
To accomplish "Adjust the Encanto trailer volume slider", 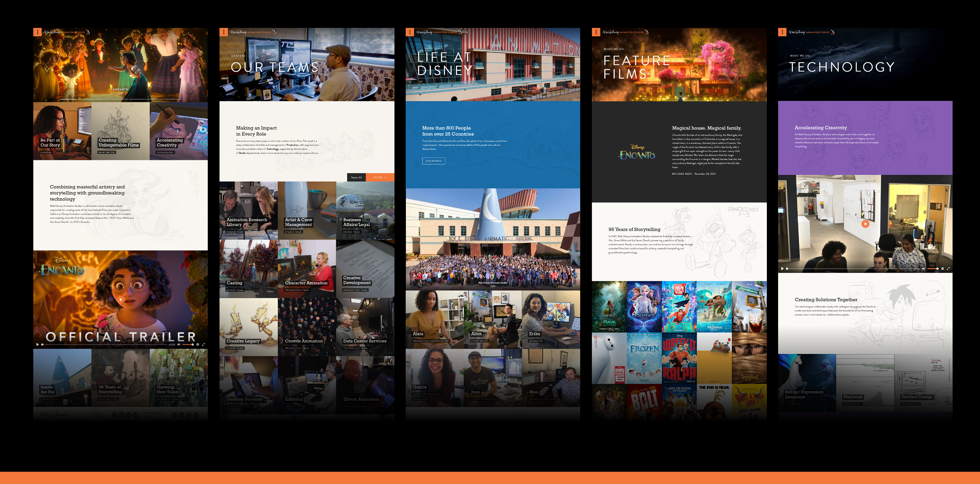I will pos(188,344).
